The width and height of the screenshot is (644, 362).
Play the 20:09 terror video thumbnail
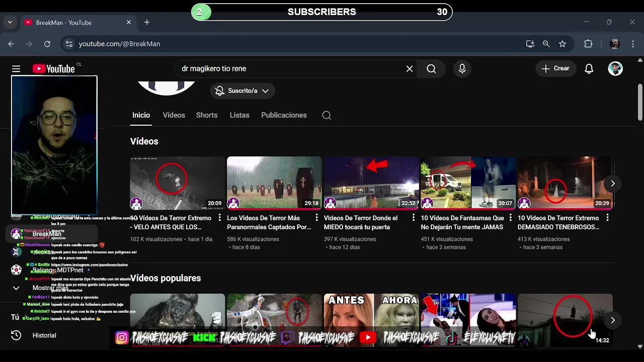[x=178, y=183]
